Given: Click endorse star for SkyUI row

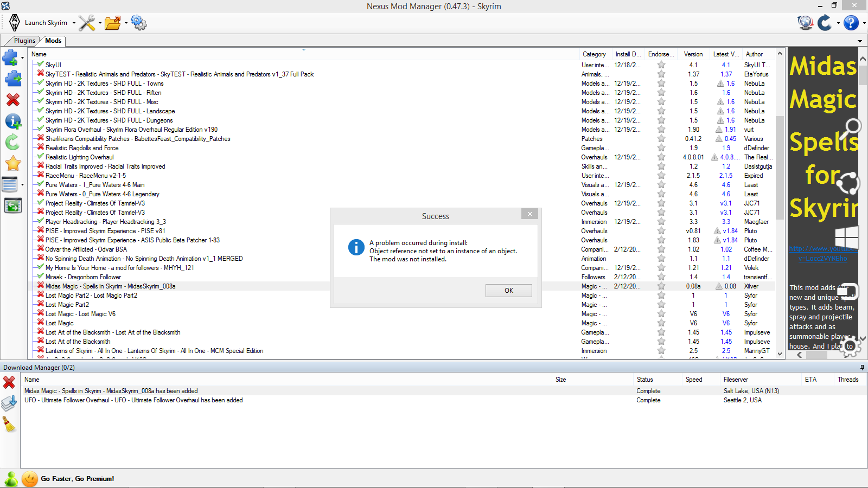Looking at the screenshot, I should [x=661, y=65].
